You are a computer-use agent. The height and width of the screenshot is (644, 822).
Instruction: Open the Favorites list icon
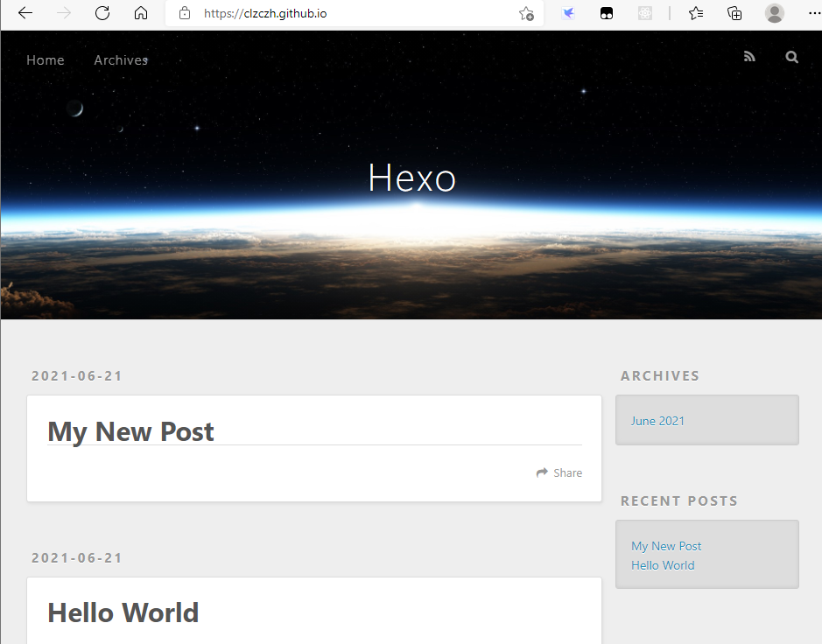pyautogui.click(x=696, y=13)
